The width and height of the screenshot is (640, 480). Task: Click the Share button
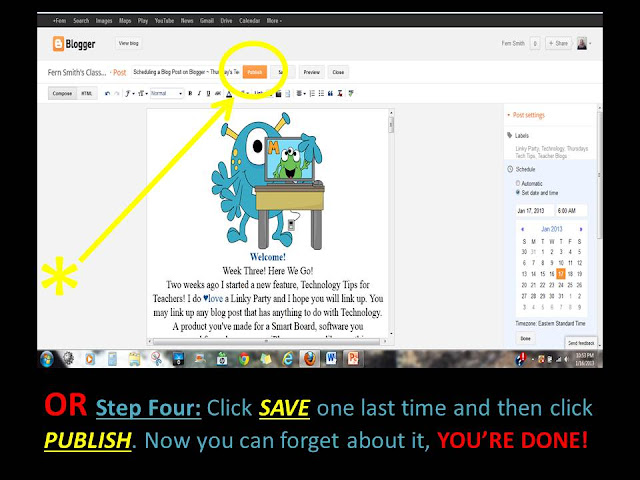(558, 43)
